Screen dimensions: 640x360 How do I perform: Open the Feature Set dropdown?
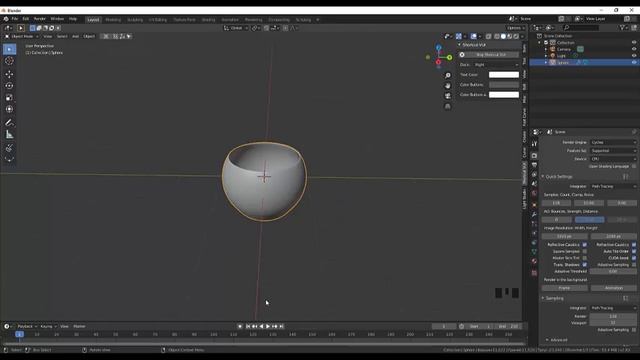(x=613, y=151)
